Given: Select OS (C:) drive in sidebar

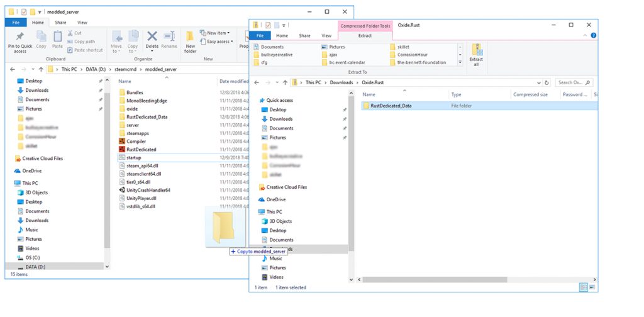Looking at the screenshot, I should 29,257.
